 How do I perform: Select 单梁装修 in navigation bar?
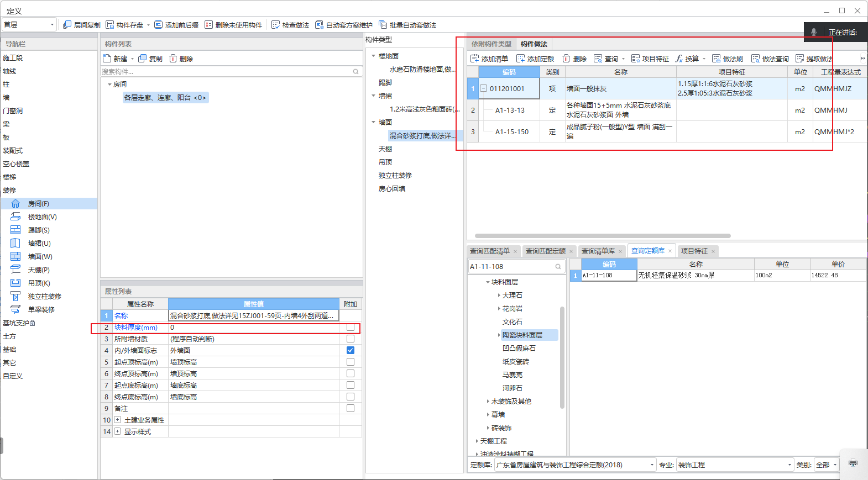point(49,309)
